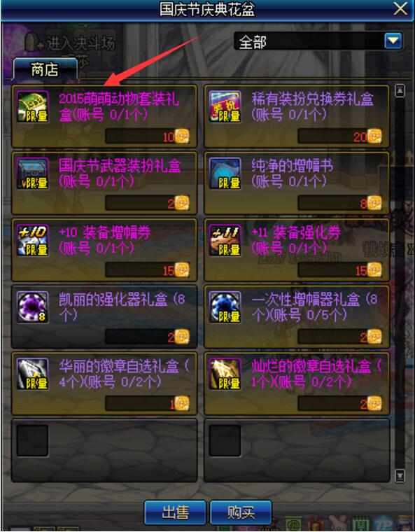Click the 全部 filter combo box
Viewport: 415px width, 532px height.
(318, 41)
